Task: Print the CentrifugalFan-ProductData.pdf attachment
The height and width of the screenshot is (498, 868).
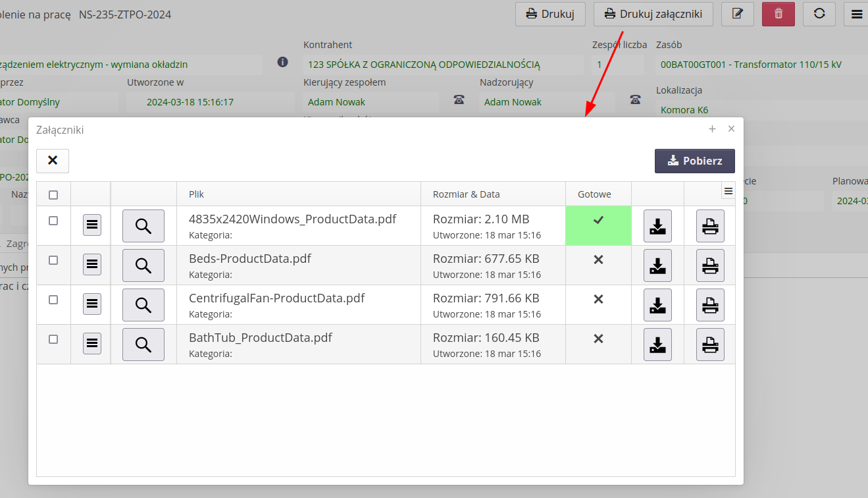Action: [710, 305]
